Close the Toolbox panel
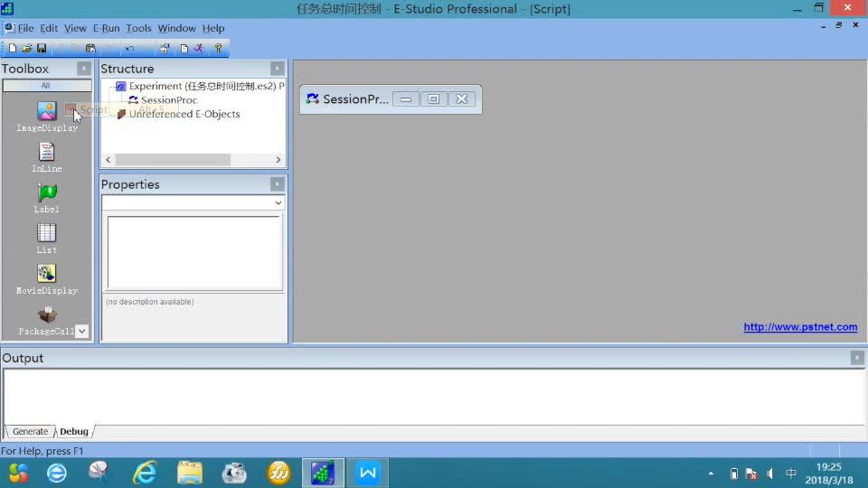Viewport: 868px width, 488px height. pos(83,69)
